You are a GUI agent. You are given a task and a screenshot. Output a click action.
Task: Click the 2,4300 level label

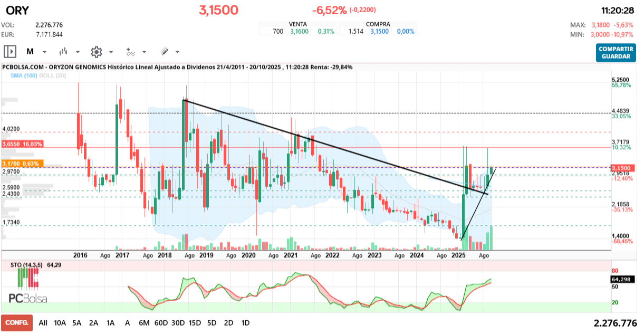pyautogui.click(x=11, y=194)
